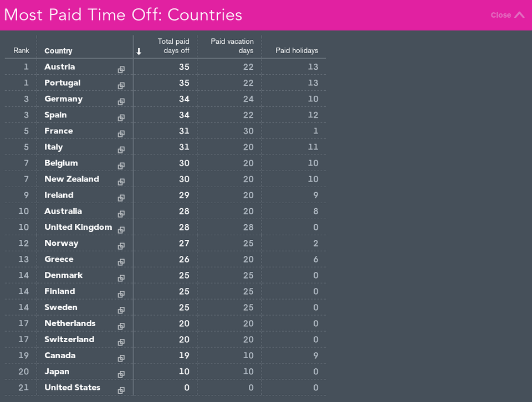The height and width of the screenshot is (402, 532).
Task: Open the popup icon beside New Zealand
Action: (121, 182)
